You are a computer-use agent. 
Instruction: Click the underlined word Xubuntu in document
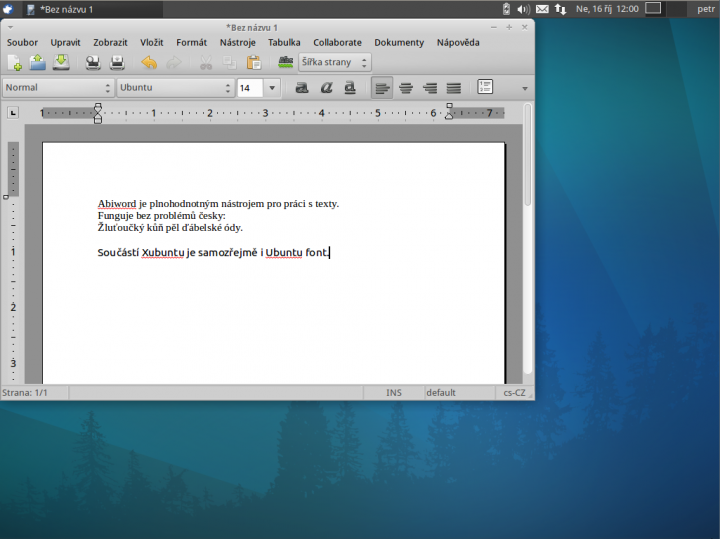coord(163,253)
